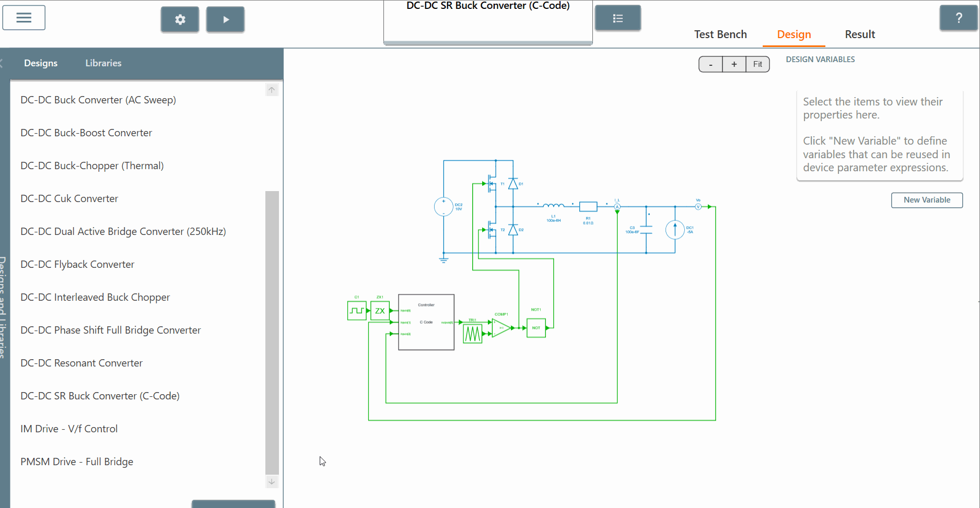Select diode D2 in schematic

(513, 230)
